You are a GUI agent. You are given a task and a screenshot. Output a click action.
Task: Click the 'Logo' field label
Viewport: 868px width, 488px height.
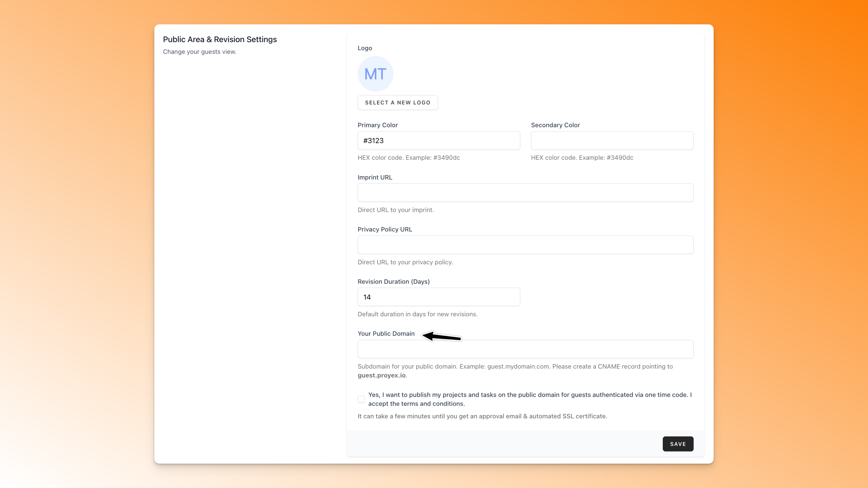[365, 48]
